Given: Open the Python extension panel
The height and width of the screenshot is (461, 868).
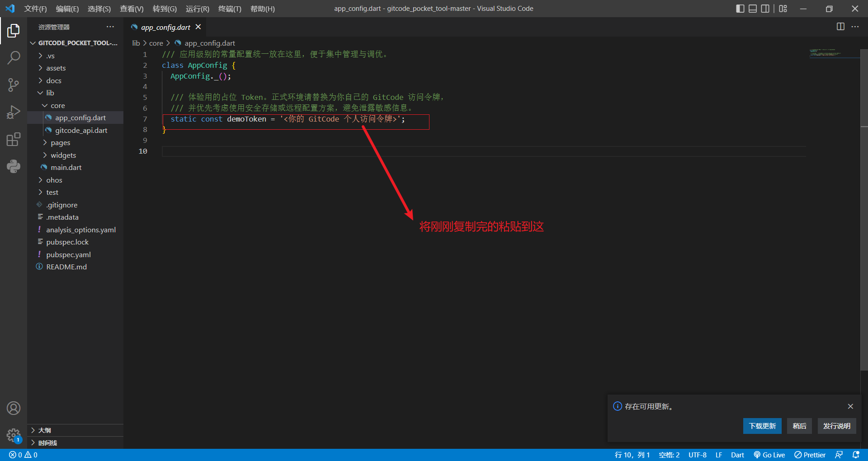Looking at the screenshot, I should pyautogui.click(x=14, y=166).
